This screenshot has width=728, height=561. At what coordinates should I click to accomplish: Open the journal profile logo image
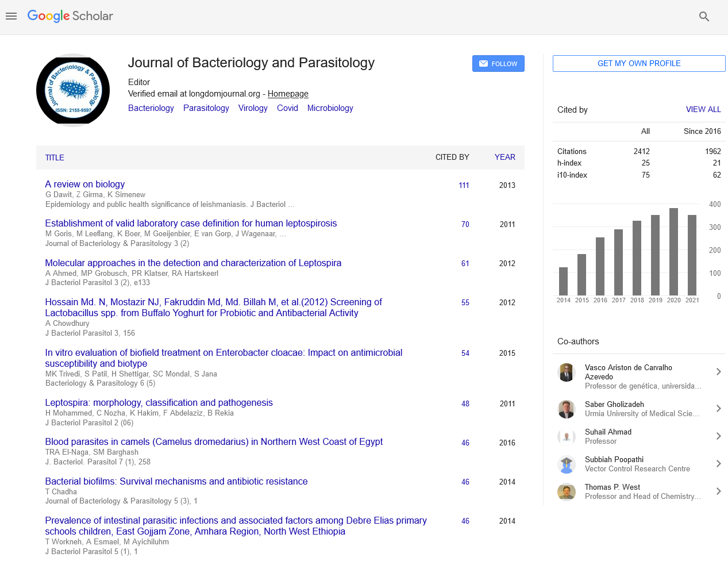(73, 90)
